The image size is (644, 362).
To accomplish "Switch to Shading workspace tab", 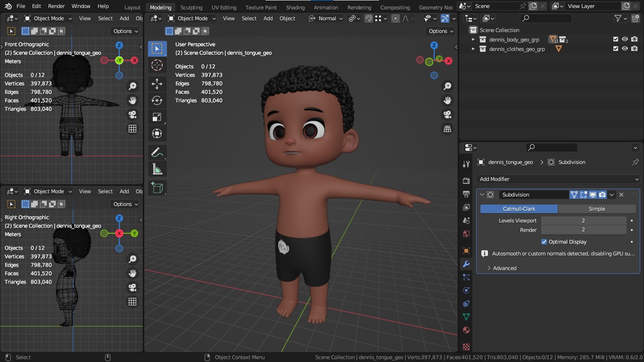I will pyautogui.click(x=295, y=8).
